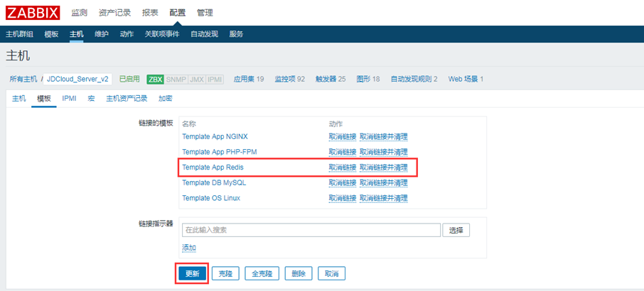Open Template App Redis link

pyautogui.click(x=213, y=168)
